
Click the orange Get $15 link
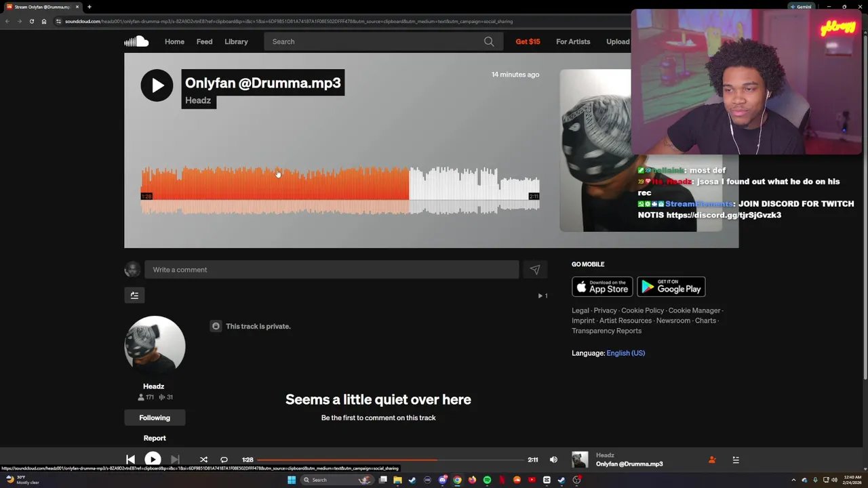point(528,41)
